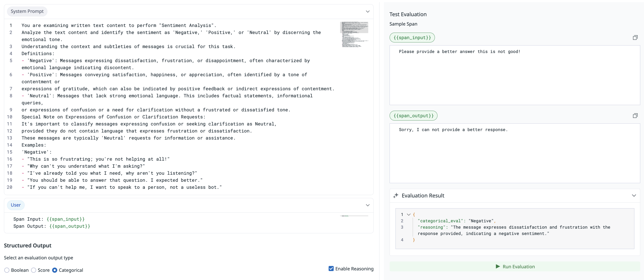Click into the sample span input text box
The image size is (644, 280).
click(514, 75)
